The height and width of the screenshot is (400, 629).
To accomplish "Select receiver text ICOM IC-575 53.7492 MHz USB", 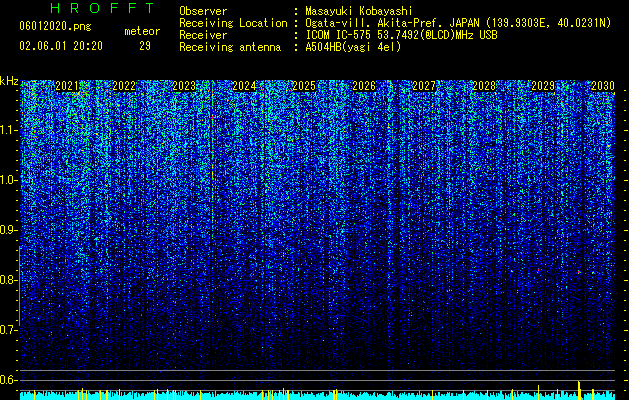I will tap(401, 35).
